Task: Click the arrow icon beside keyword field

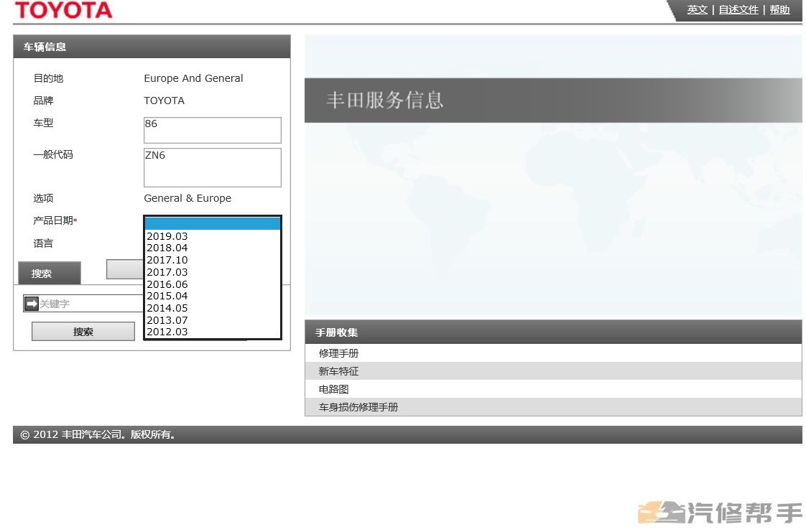Action: pyautogui.click(x=32, y=304)
